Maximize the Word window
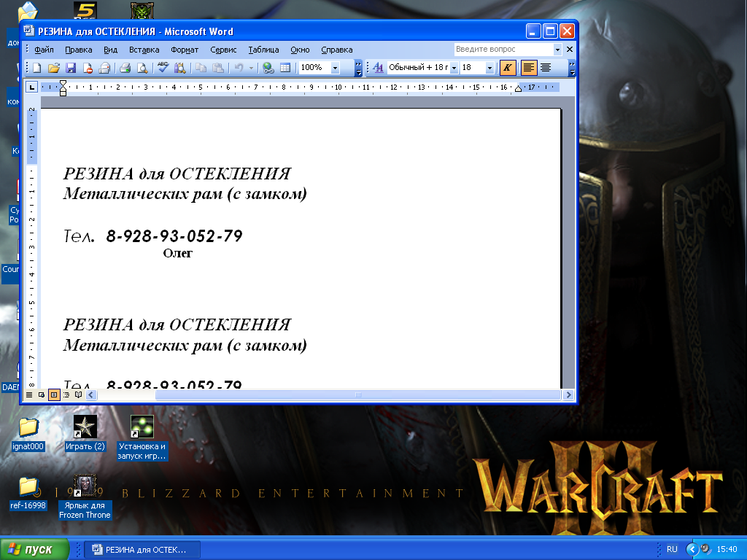The image size is (747, 560). pyautogui.click(x=550, y=31)
